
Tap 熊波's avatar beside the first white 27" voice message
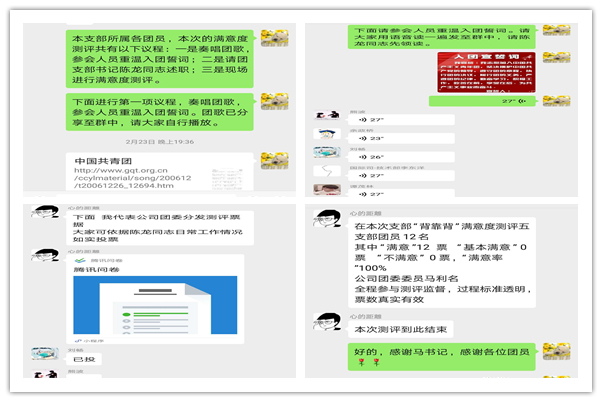(x=327, y=115)
